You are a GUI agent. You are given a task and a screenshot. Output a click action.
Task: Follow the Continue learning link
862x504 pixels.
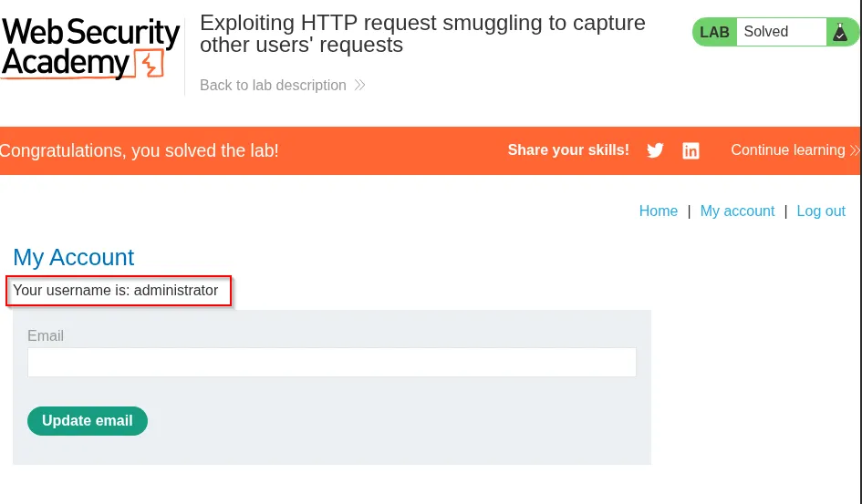coord(787,150)
